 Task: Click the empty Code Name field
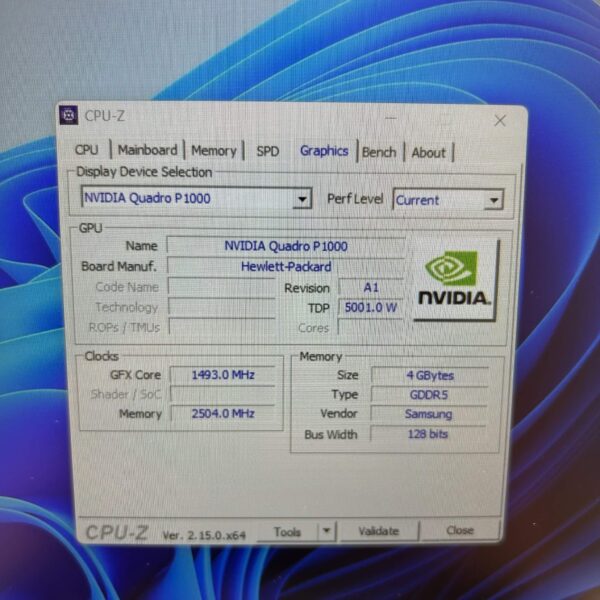[222, 287]
